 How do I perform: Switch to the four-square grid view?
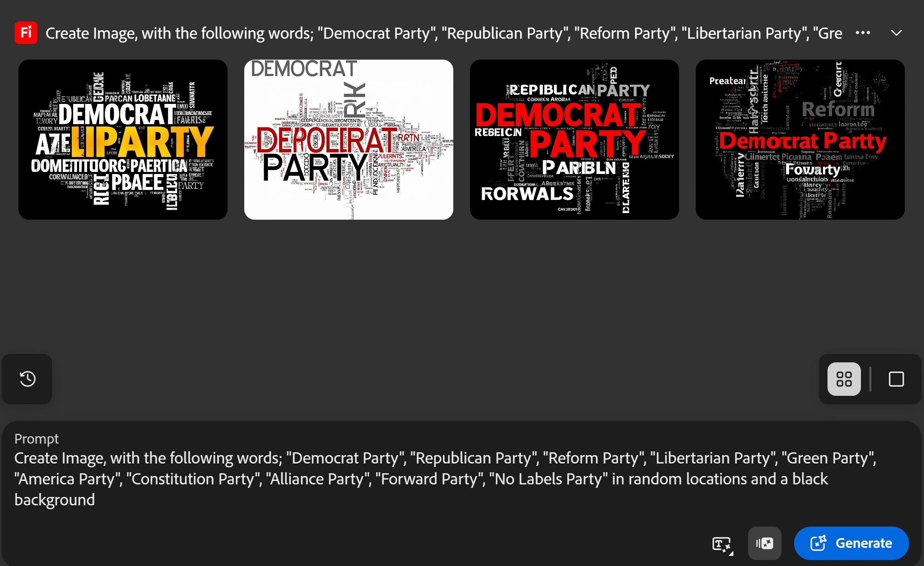coord(844,379)
